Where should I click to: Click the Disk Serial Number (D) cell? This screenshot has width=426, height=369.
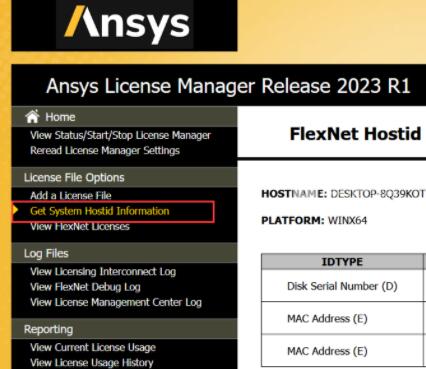pyautogui.click(x=342, y=286)
